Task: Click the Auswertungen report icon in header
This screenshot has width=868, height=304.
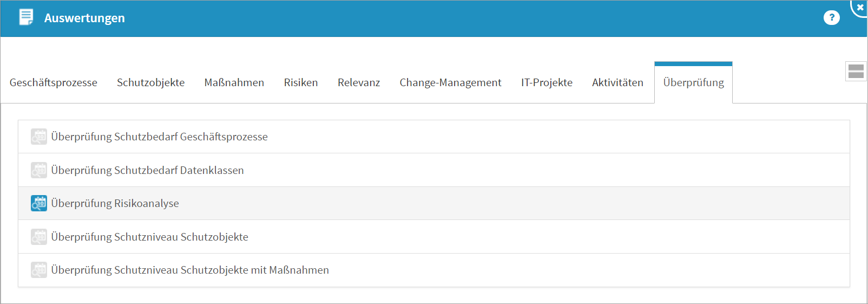Action: tap(26, 17)
